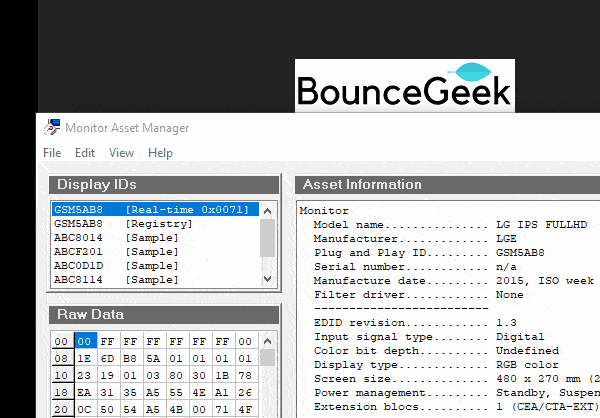Image resolution: width=600 pixels, height=418 pixels.
Task: Select byte 80 in Raw Data row 10
Action: click(176, 375)
